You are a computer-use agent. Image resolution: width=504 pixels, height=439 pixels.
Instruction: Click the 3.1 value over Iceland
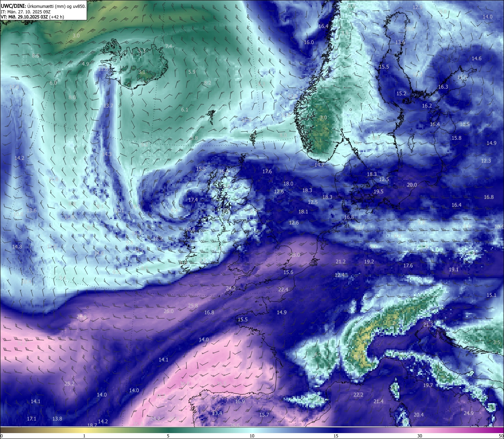142,72
